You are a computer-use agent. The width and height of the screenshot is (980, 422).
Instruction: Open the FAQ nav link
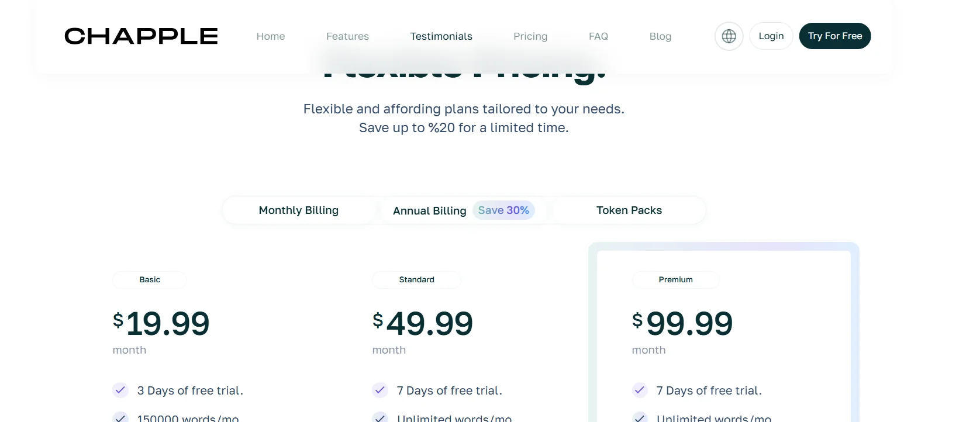[x=598, y=36]
